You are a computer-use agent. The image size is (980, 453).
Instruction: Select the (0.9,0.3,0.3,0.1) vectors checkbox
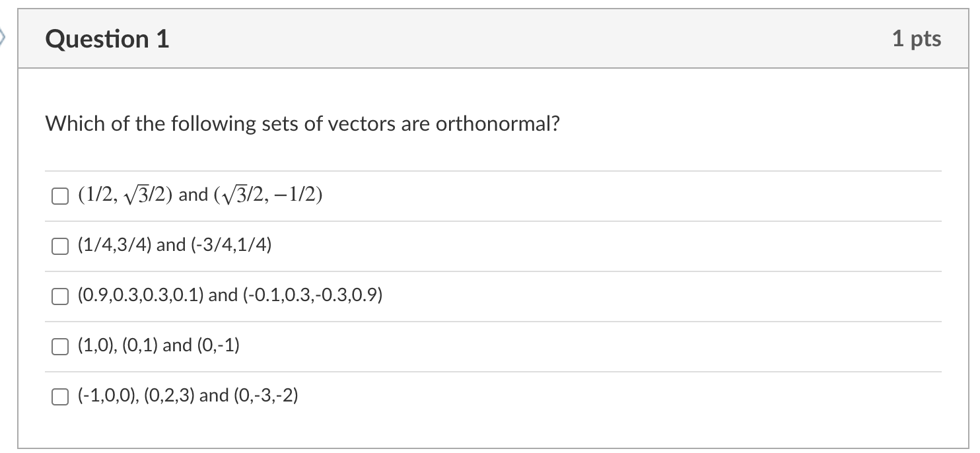pyautogui.click(x=59, y=295)
